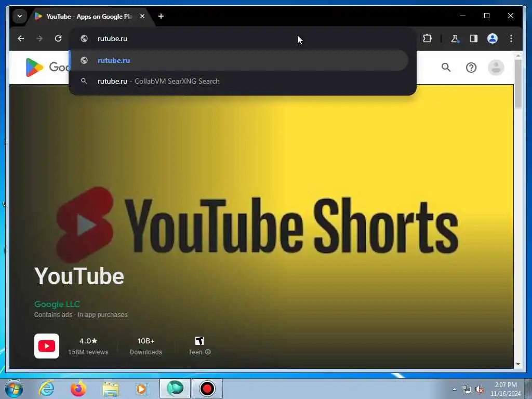Viewport: 532px width, 399px height.
Task: Open Windows Media Player from taskbar
Action: pyautogui.click(x=142, y=389)
